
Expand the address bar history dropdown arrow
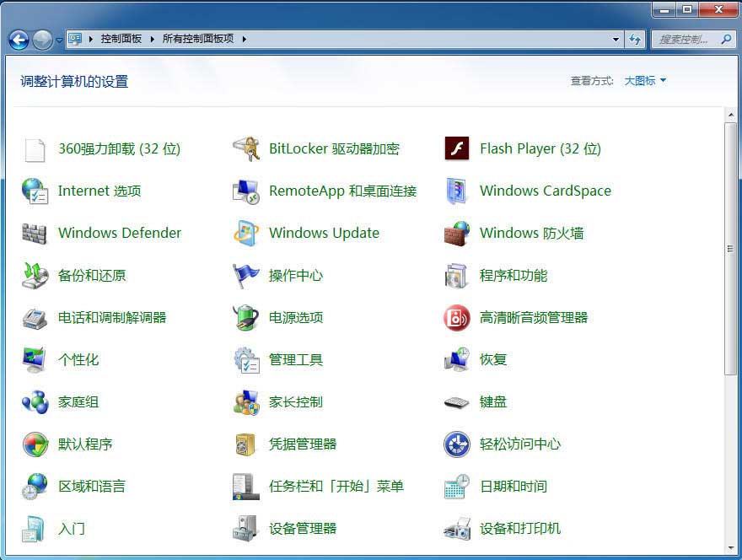(616, 40)
